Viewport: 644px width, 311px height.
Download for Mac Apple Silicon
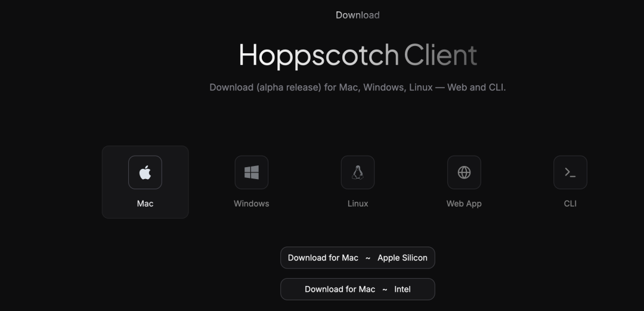(358, 258)
